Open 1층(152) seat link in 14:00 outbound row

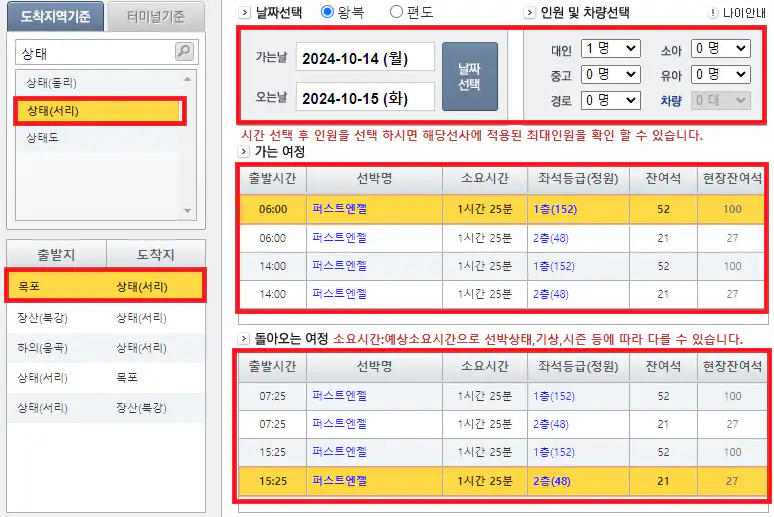coord(554,266)
